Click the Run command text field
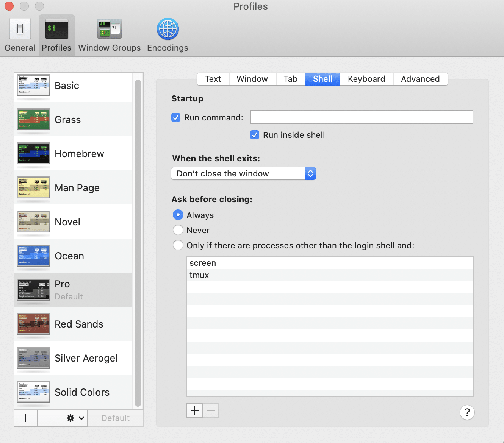 click(362, 117)
